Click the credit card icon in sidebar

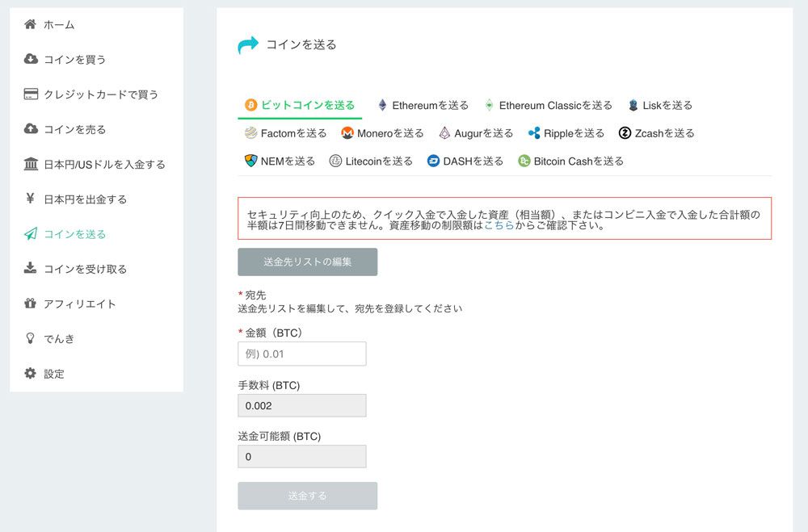click(31, 94)
